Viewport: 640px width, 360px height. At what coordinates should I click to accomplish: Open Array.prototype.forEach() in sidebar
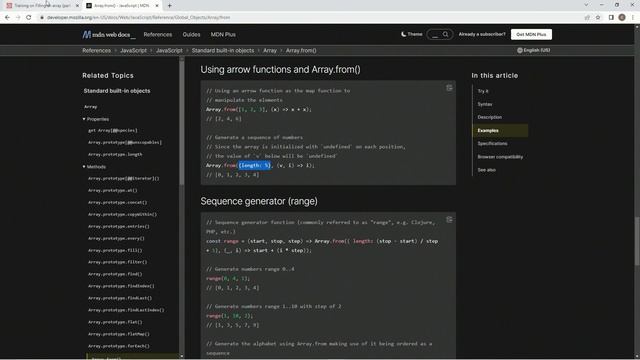119,346
